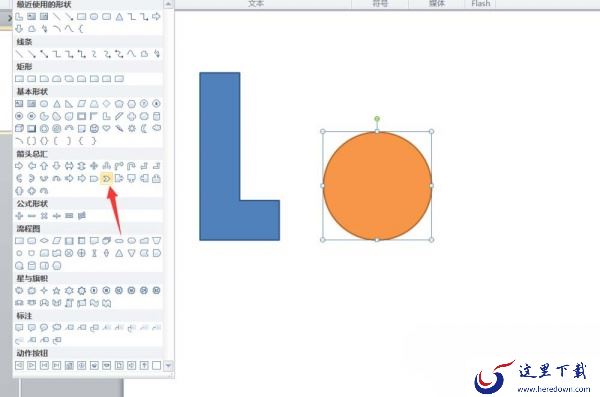Select the plus sign formula shape

pyautogui.click(x=19, y=216)
